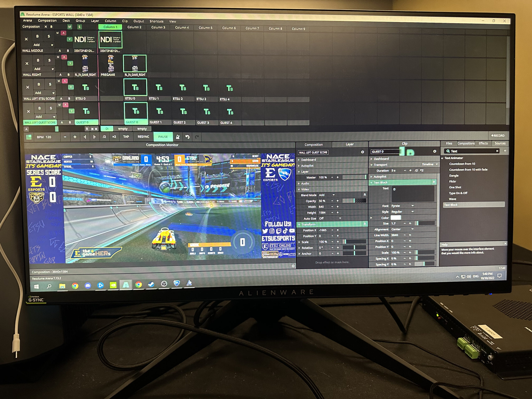Clear the Text search field with X
Image resolution: width=532 pixels, height=399 pixels.
coord(497,151)
